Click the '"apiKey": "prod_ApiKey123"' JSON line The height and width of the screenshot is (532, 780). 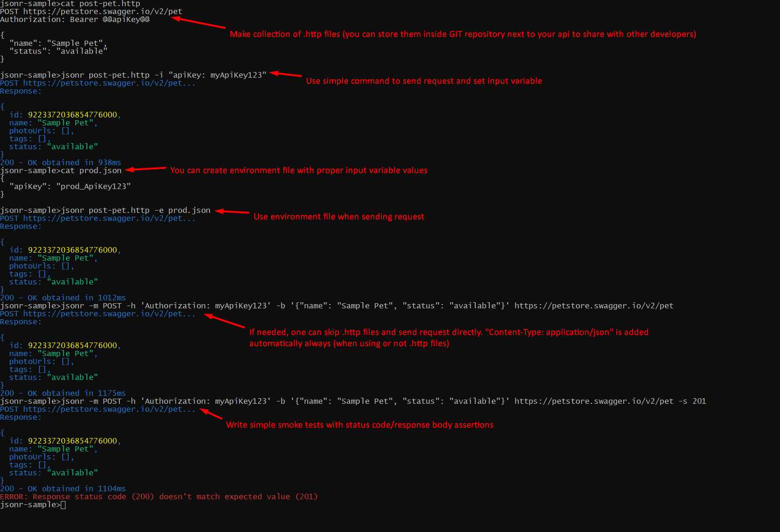[70, 186]
